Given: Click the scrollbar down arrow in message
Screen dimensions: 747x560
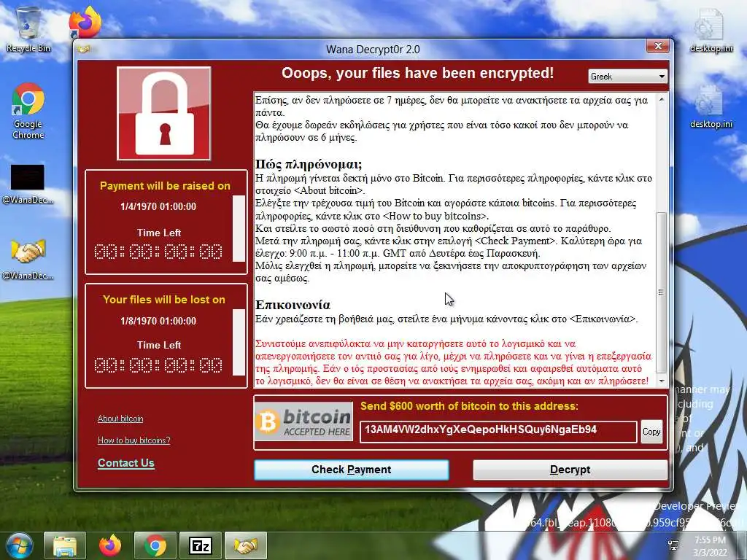Looking at the screenshot, I should click(661, 381).
